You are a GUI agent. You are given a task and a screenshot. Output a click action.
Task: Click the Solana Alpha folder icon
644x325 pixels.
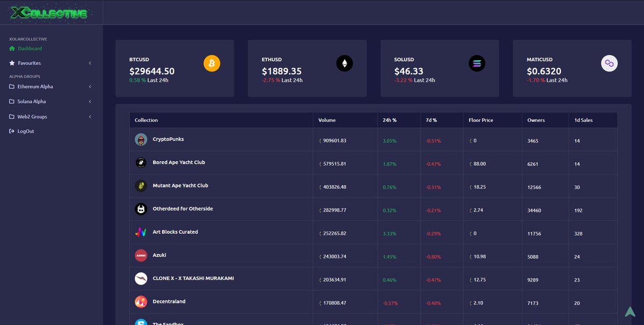point(12,102)
